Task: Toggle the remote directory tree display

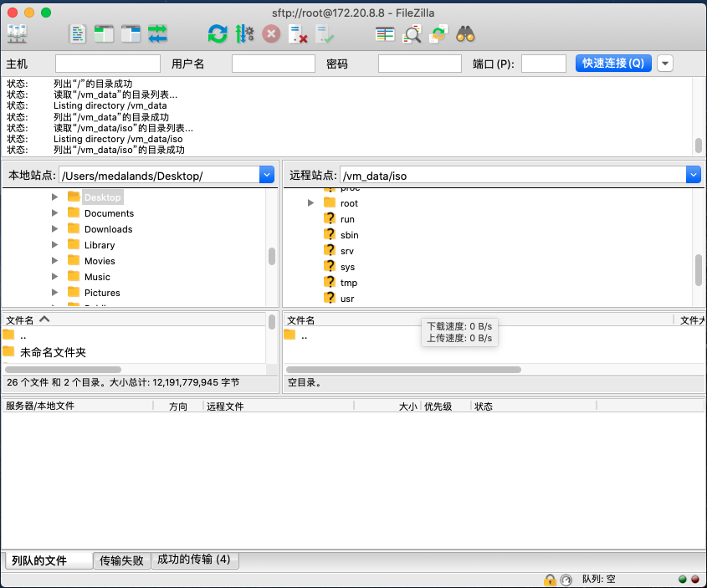Action: pyautogui.click(x=131, y=34)
